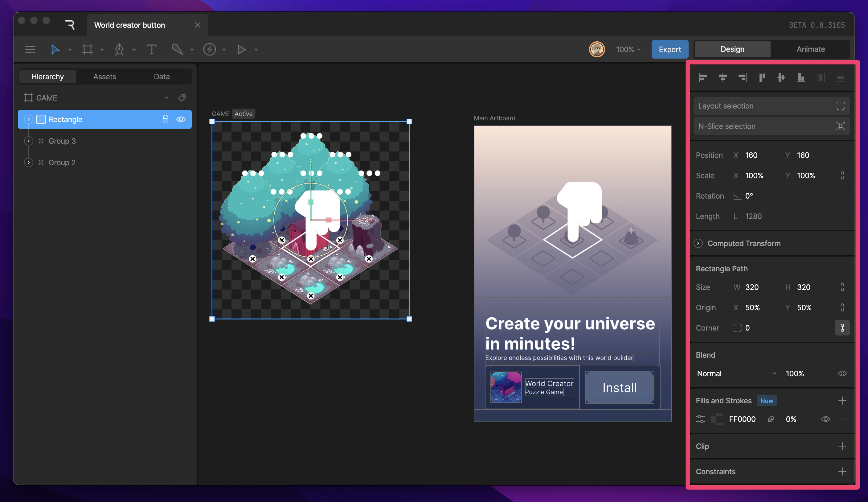
Task: Switch to the Assets tab
Action: coord(104,76)
